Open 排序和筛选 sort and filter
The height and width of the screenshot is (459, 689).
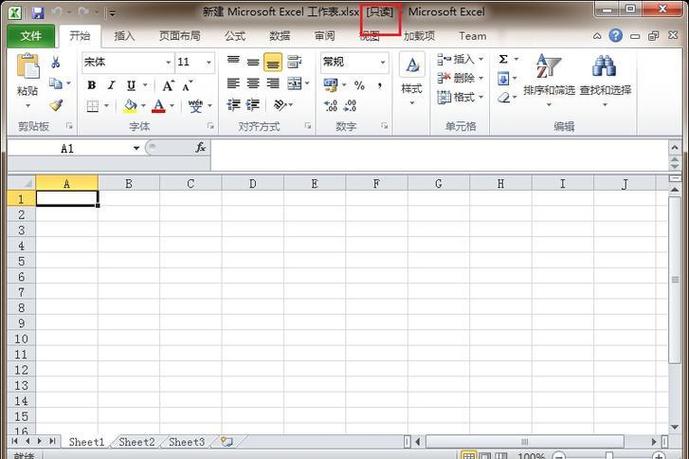(x=549, y=80)
